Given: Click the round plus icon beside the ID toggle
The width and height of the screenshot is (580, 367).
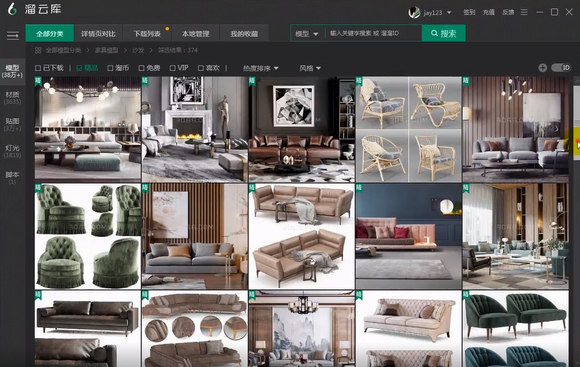Looking at the screenshot, I should pyautogui.click(x=543, y=68).
